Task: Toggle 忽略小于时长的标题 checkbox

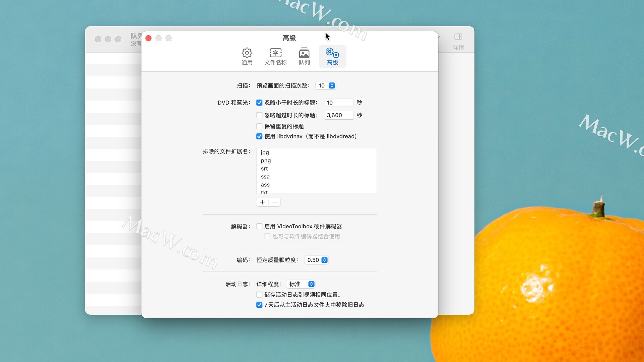Action: point(259,103)
